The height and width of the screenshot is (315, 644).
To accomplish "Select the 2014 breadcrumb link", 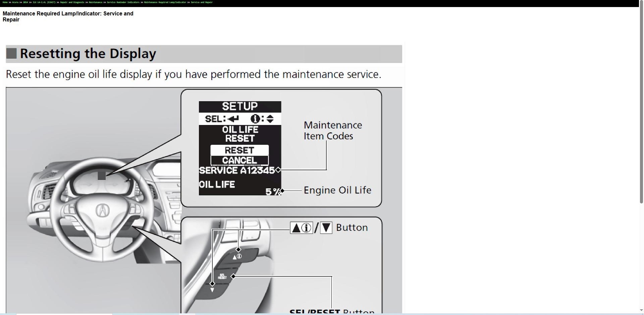I will coord(25,2).
